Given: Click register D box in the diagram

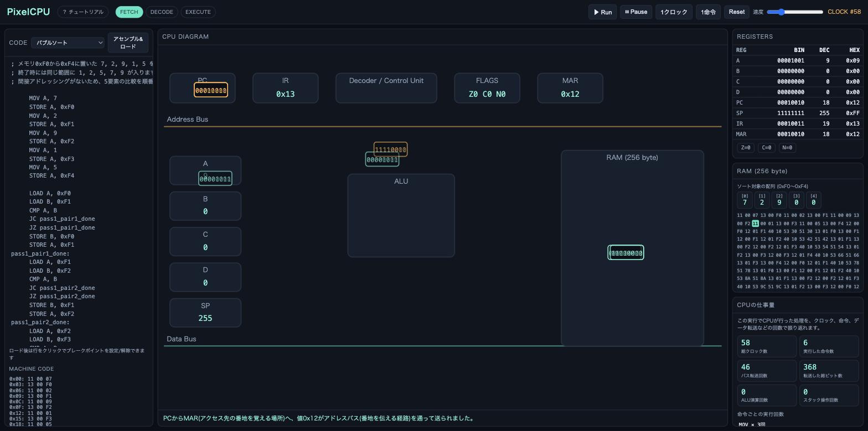Looking at the screenshot, I should pyautogui.click(x=205, y=277).
